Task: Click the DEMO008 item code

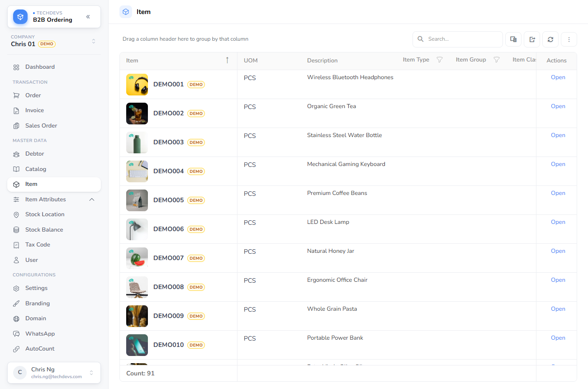Action: (169, 287)
